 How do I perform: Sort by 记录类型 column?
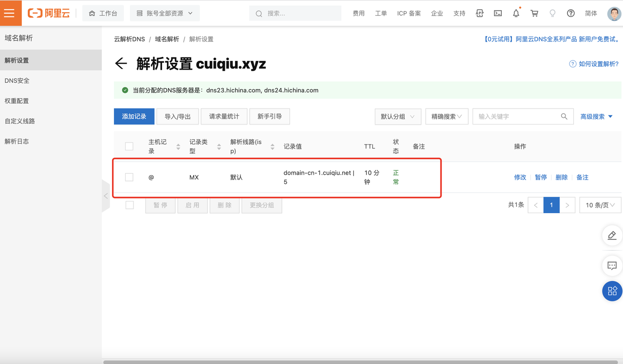[219, 146]
